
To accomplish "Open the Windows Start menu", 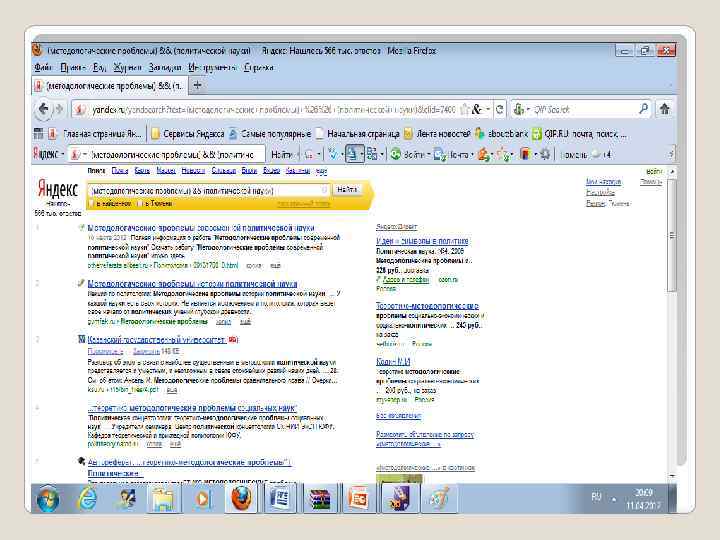I will pyautogui.click(x=48, y=499).
